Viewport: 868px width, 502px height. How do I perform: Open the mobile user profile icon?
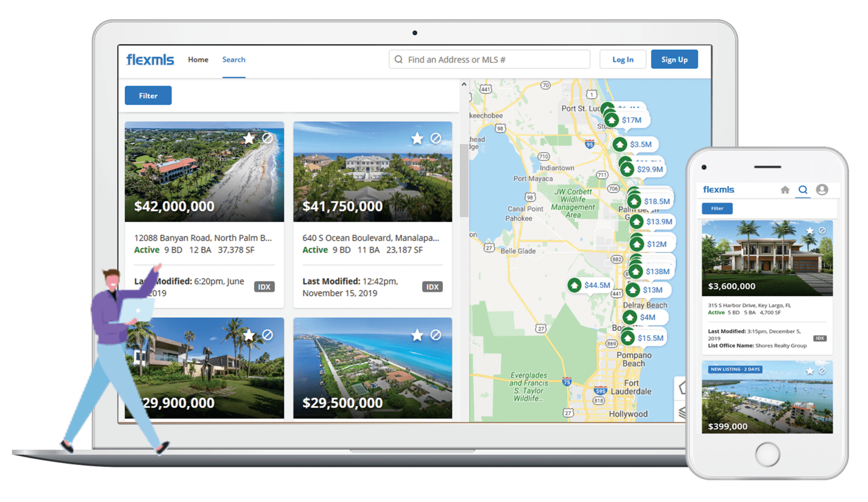822,190
